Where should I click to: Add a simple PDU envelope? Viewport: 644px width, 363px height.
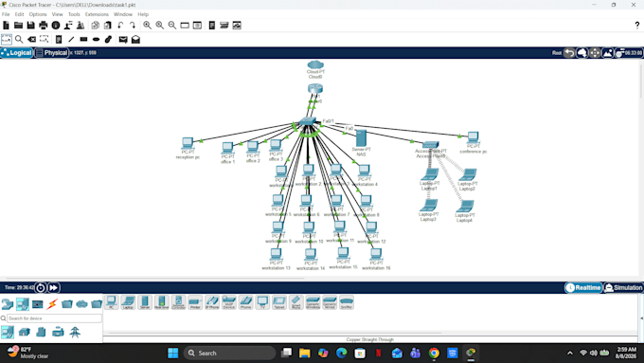[123, 40]
